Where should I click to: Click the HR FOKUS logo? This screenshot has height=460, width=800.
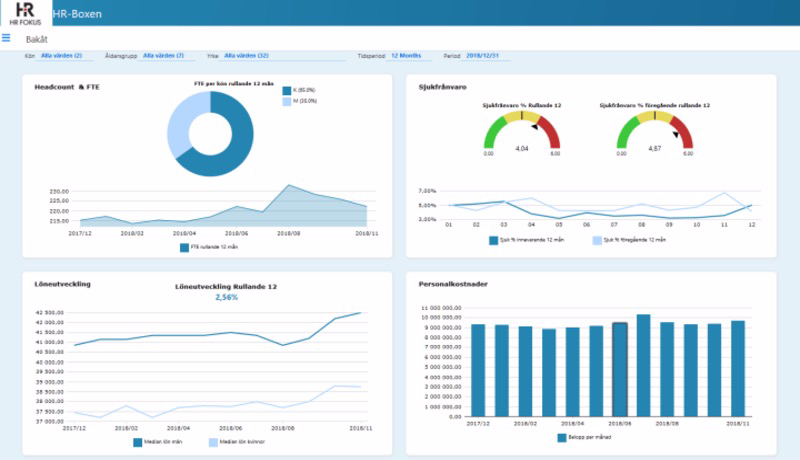(26, 13)
